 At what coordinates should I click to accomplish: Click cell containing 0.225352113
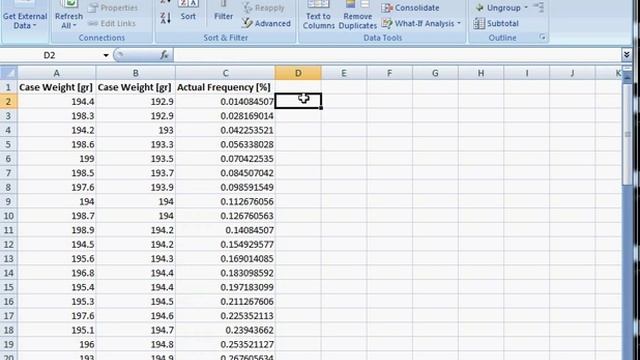click(225, 316)
